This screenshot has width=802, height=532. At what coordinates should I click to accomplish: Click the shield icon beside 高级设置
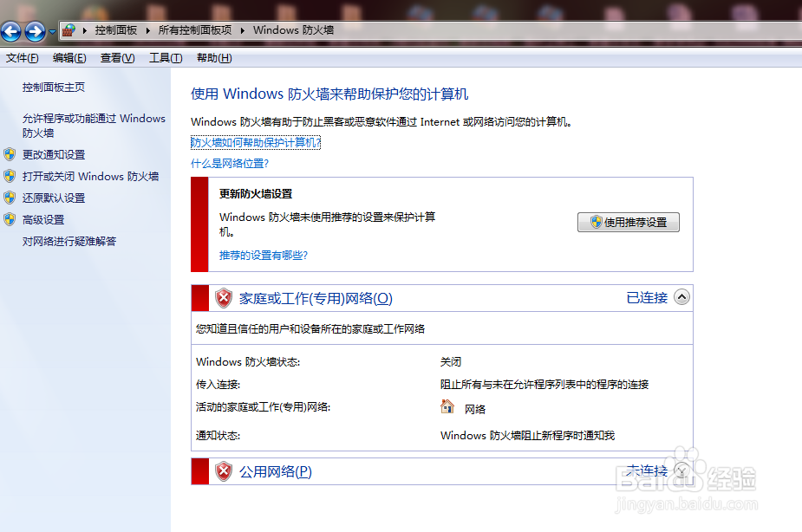(x=10, y=219)
